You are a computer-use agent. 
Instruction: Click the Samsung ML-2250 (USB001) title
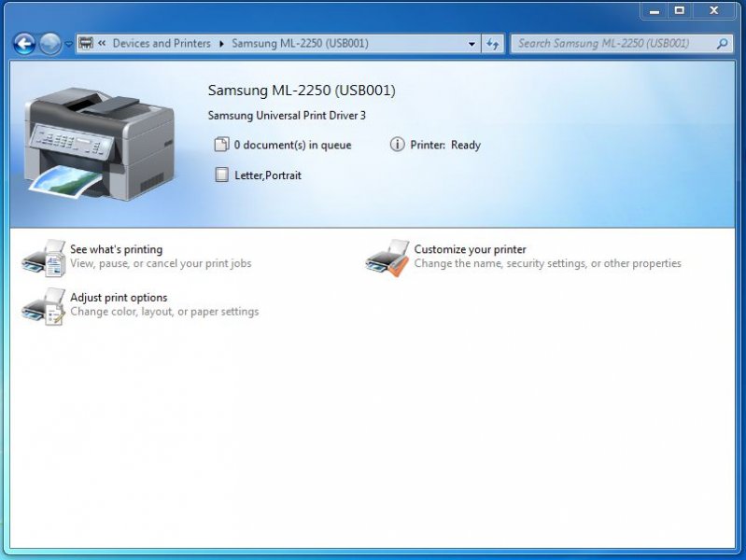point(302,91)
